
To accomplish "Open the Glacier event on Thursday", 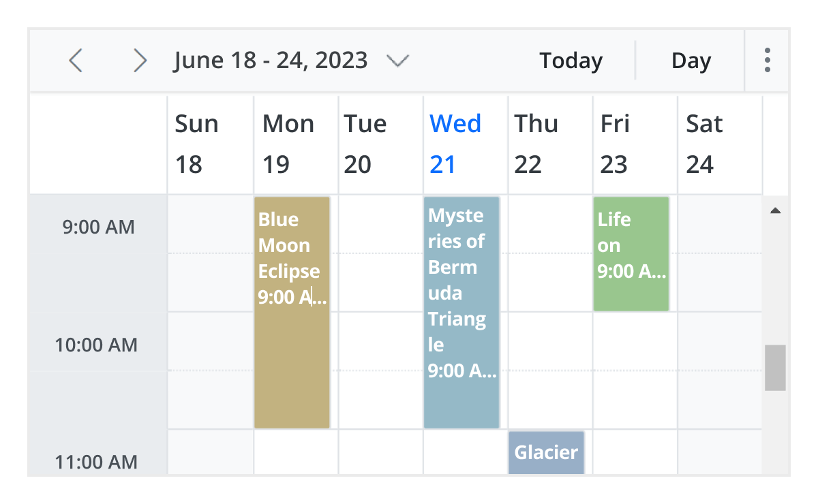I will (x=545, y=452).
